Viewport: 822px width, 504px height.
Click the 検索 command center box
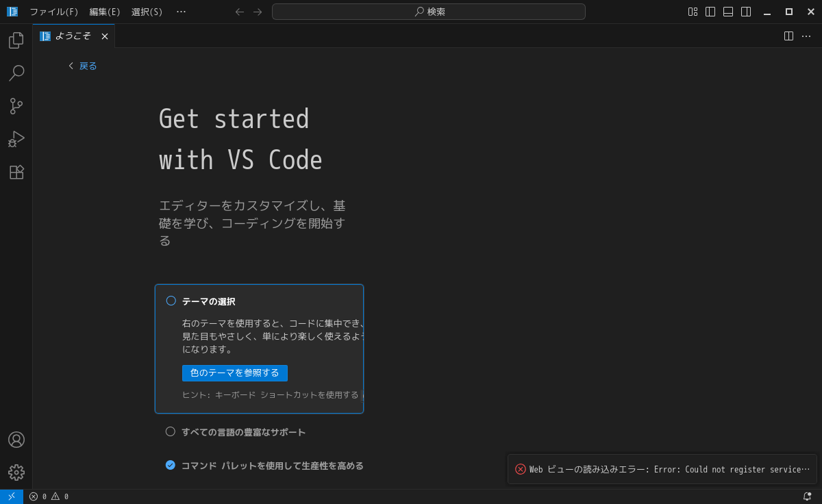tap(429, 12)
